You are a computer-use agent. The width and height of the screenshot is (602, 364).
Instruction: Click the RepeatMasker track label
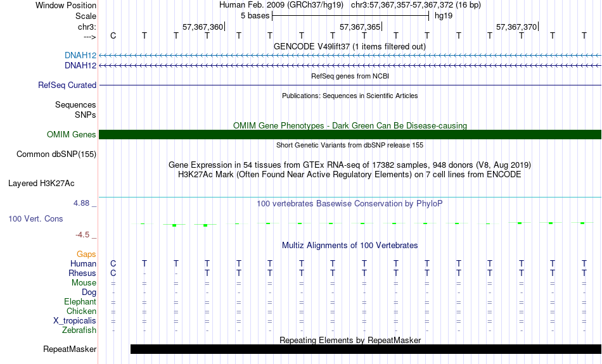[70, 349]
